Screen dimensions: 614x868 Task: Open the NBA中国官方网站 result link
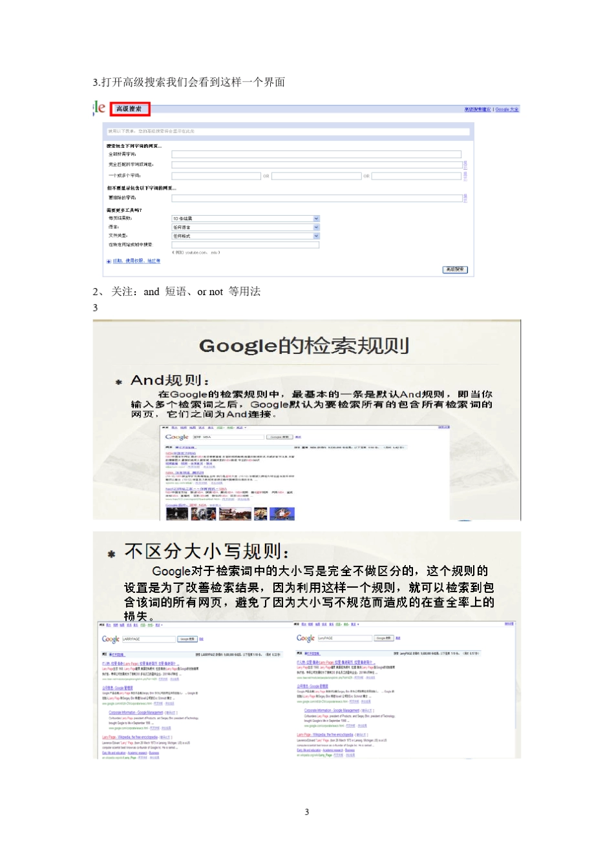(x=180, y=453)
